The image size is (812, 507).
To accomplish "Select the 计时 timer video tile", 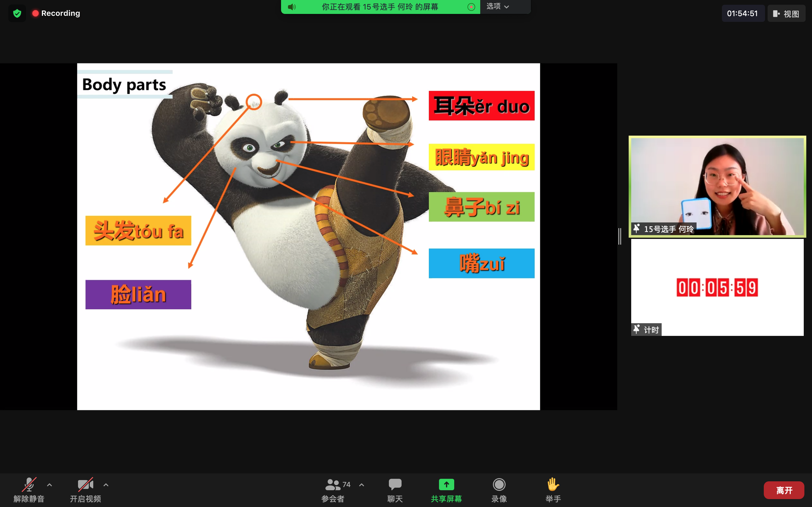I will click(717, 287).
